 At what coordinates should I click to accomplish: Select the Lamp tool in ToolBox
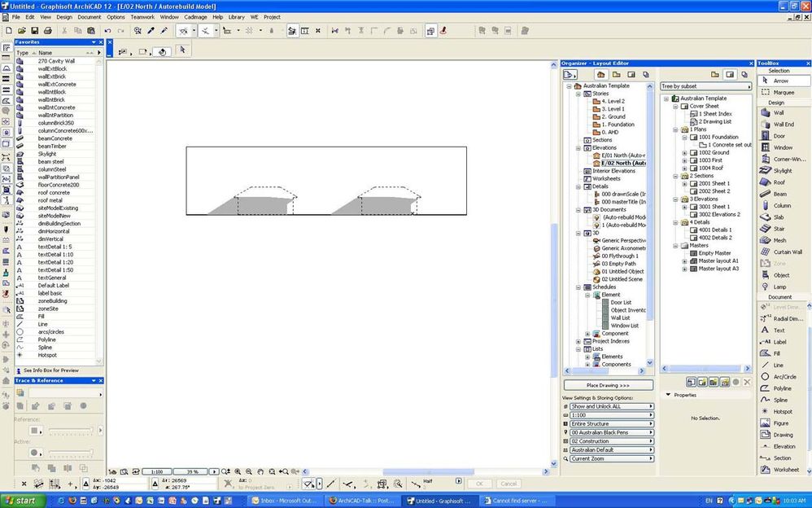pos(779,287)
